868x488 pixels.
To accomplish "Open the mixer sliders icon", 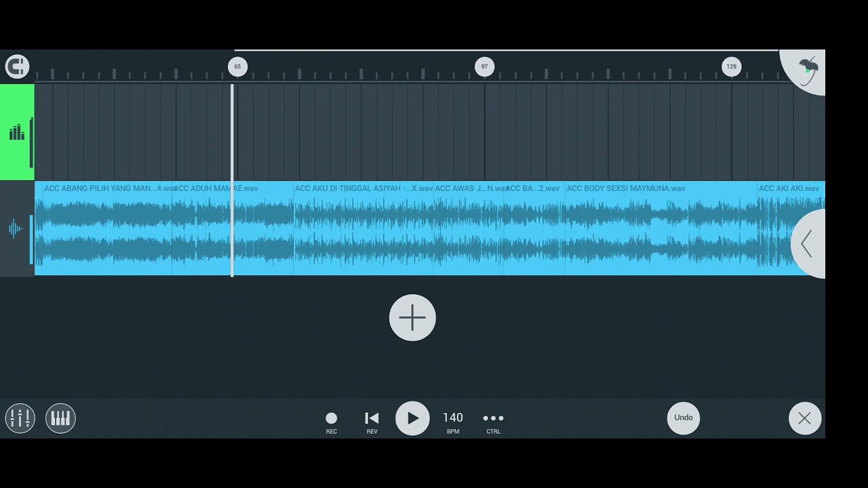I will (x=20, y=418).
